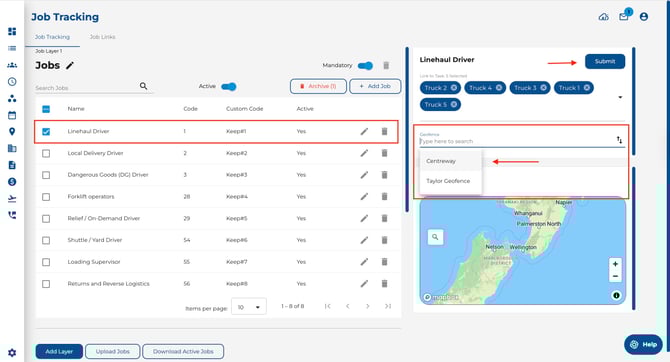
Task: Open the document sidebar icon
Action: (12, 165)
